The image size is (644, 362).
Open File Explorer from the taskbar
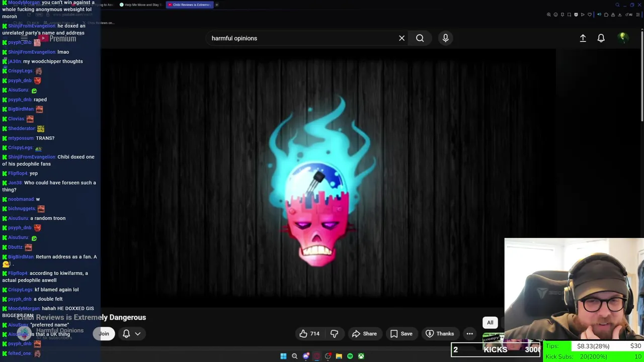339,356
